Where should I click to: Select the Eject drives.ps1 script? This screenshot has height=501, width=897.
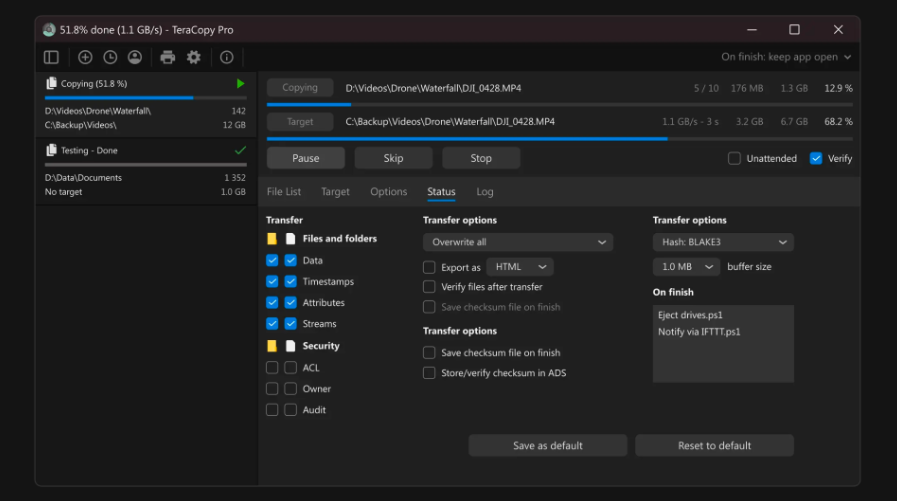[690, 315]
